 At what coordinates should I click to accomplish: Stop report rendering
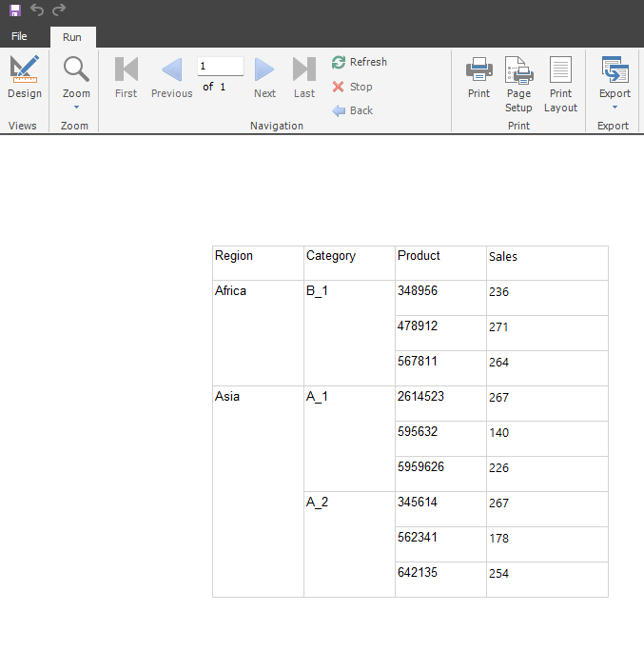(x=352, y=87)
